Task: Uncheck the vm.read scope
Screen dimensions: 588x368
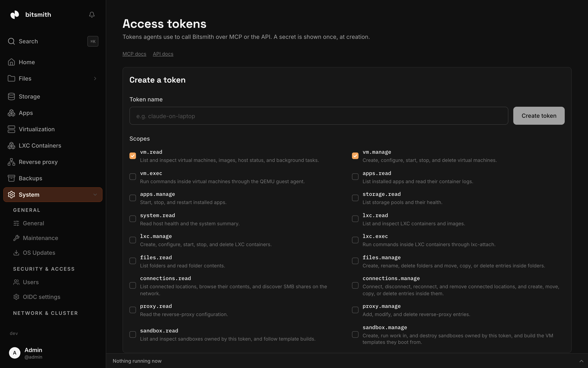Action: 133,156
